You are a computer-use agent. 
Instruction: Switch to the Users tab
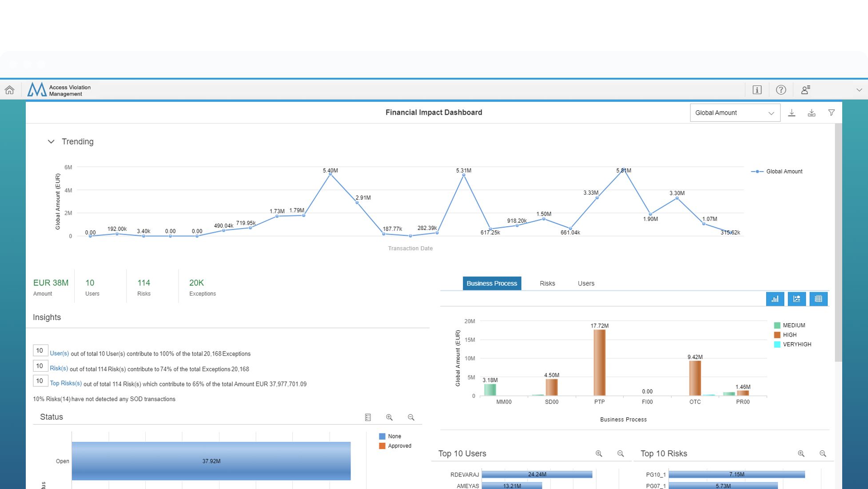(585, 284)
